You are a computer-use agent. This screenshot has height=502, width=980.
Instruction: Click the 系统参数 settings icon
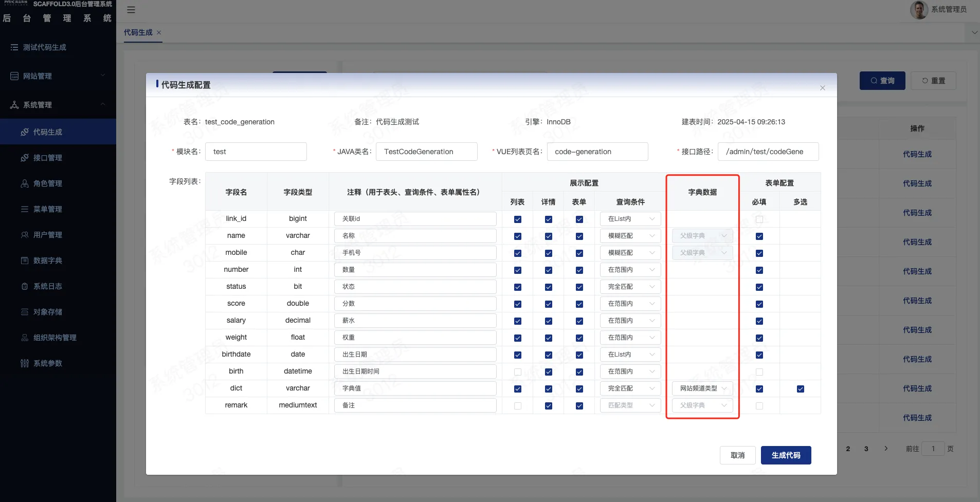point(25,363)
